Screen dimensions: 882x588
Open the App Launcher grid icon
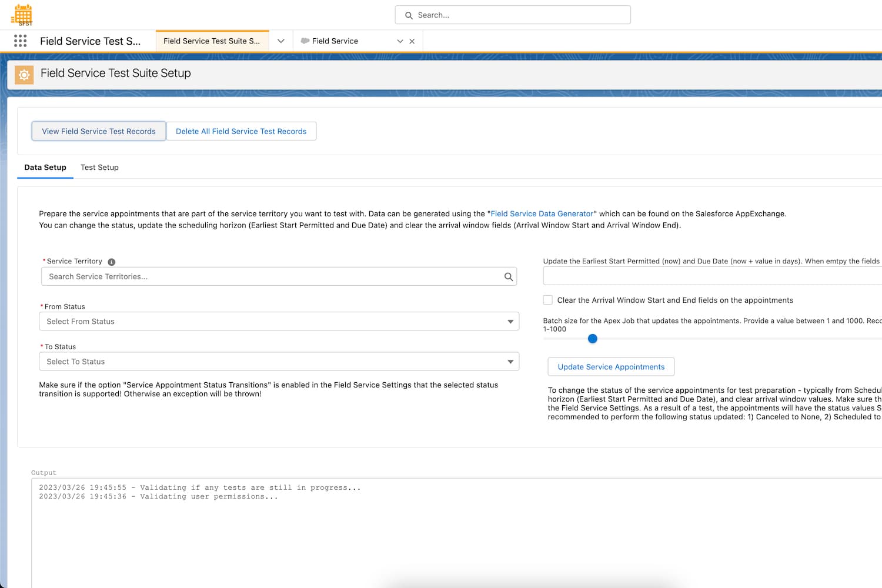(21, 41)
